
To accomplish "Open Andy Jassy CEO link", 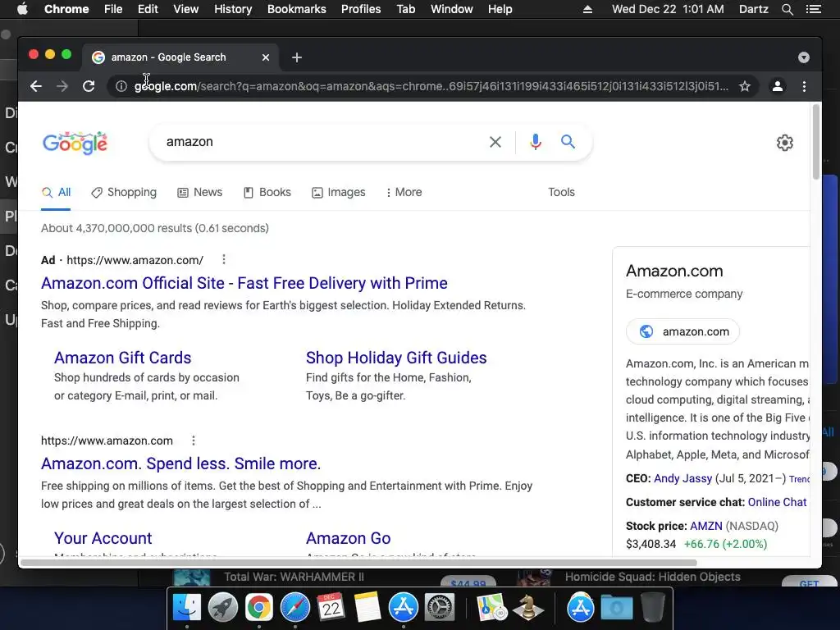I will pyautogui.click(x=683, y=478).
